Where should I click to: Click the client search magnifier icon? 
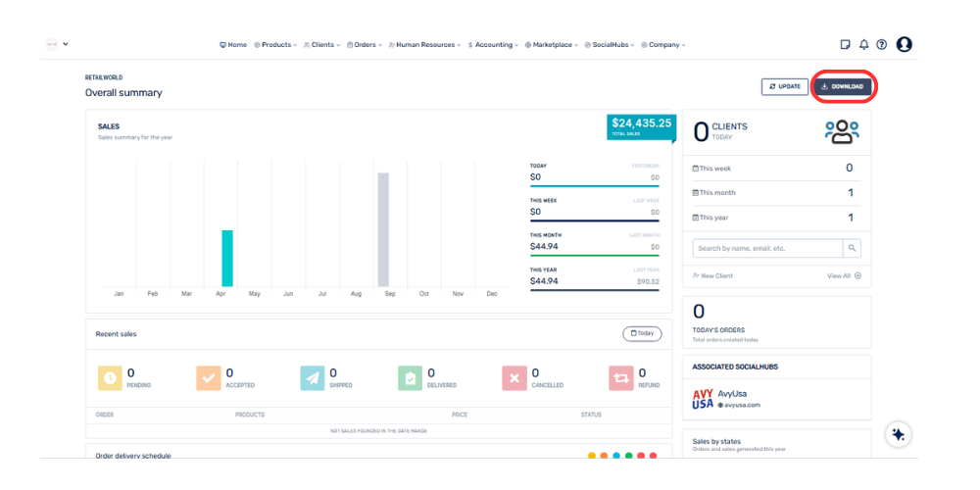coord(853,249)
